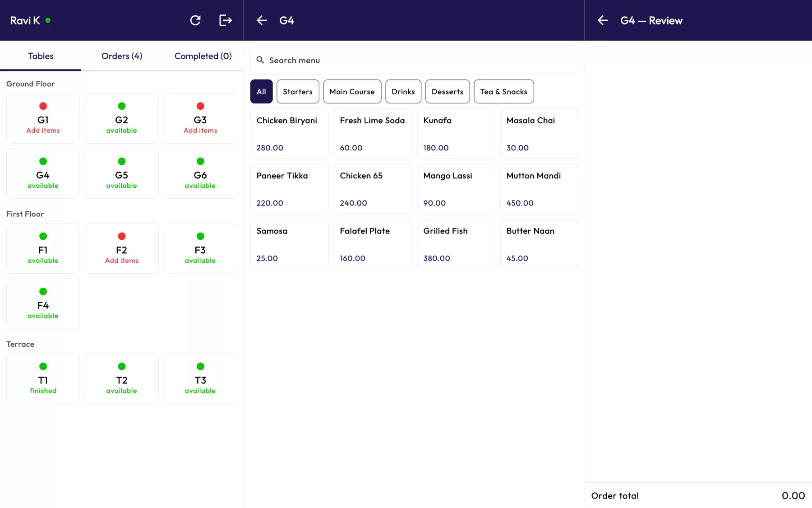Switch to the Tables tab

click(x=41, y=56)
